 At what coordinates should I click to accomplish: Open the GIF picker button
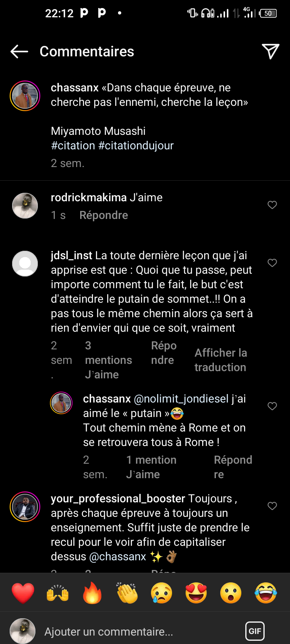pyautogui.click(x=255, y=631)
